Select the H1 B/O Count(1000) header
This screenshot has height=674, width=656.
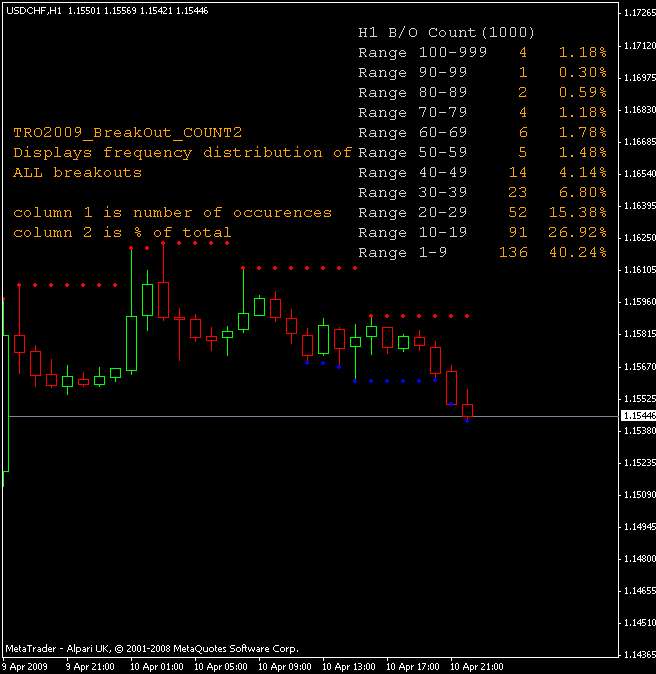tap(446, 32)
